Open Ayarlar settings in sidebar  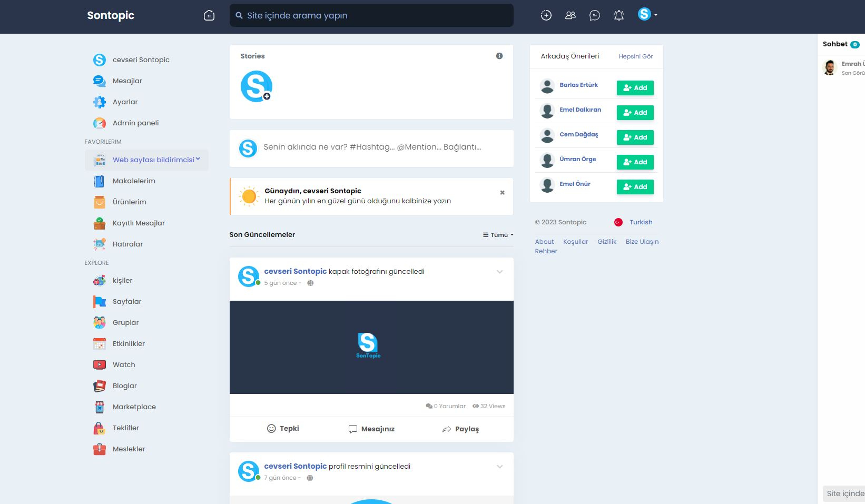click(x=125, y=102)
